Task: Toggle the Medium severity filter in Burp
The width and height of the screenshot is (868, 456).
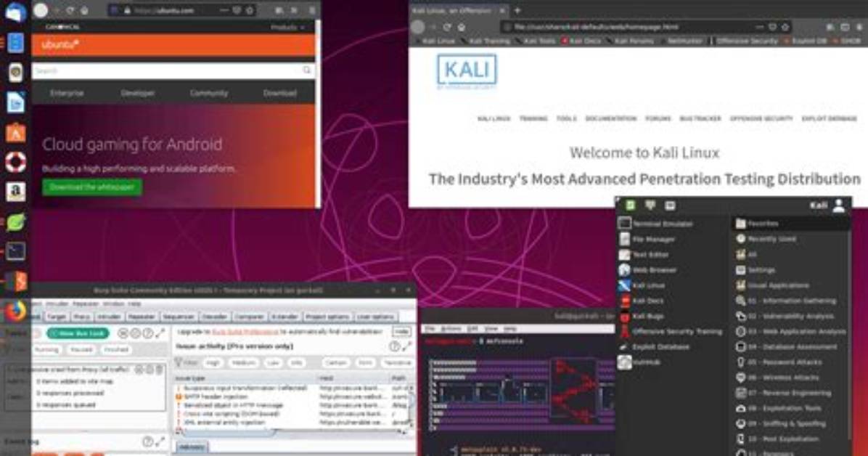Action: 244,363
